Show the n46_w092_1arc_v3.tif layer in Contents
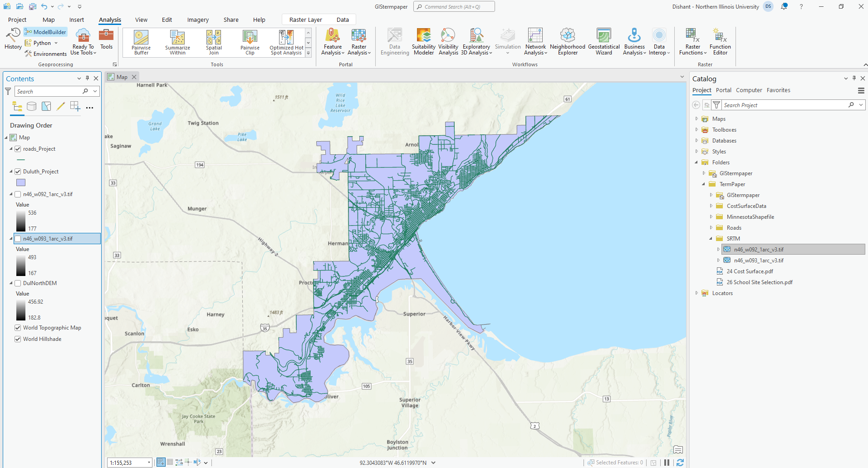Image resolution: width=868 pixels, height=468 pixels. click(18, 194)
